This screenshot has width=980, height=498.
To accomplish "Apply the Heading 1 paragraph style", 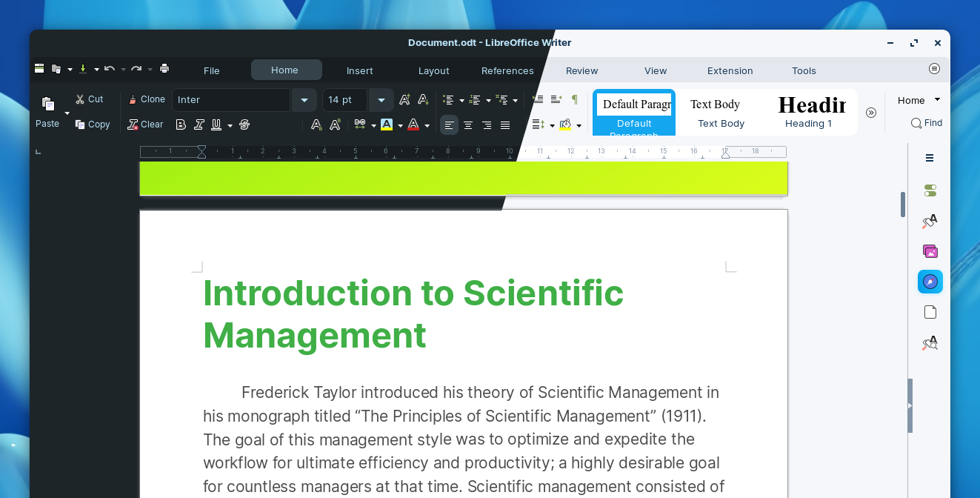I will pos(810,112).
